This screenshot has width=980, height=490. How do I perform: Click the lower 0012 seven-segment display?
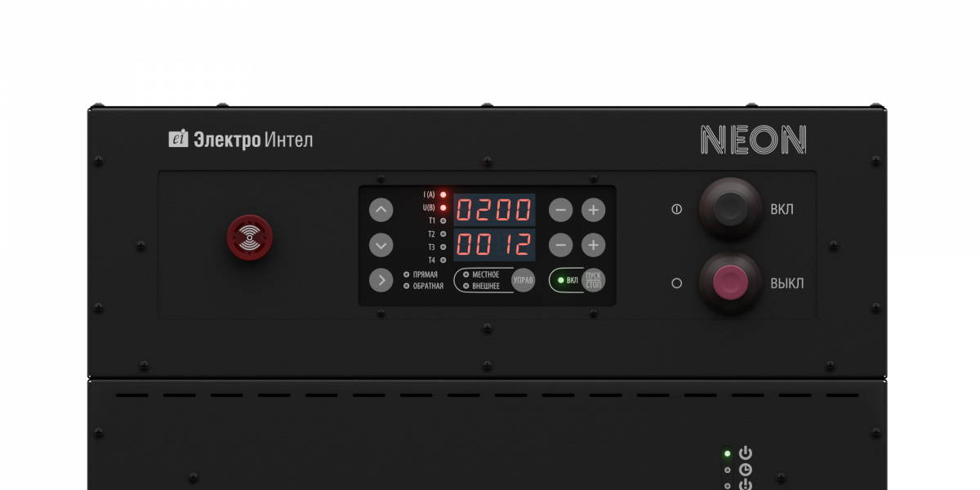pos(495,244)
